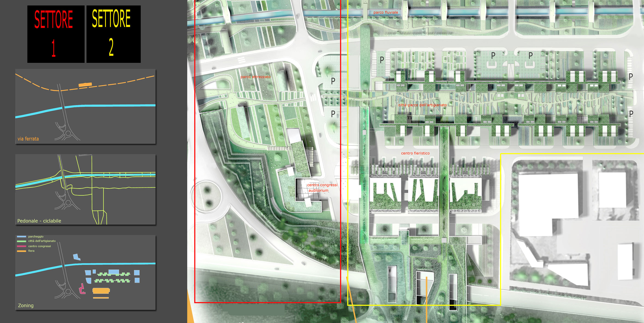The width and height of the screenshot is (644, 323).
Task: Click the città-parco dell'artigianato label
Action: 422,105
